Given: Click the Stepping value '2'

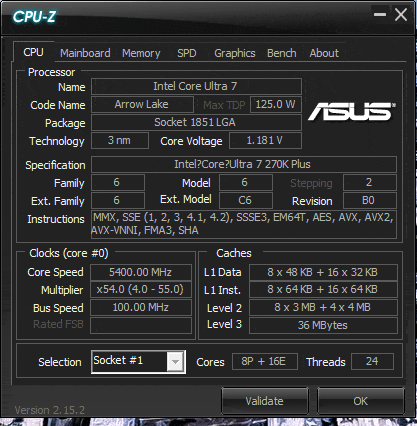Looking at the screenshot, I should (370, 182).
